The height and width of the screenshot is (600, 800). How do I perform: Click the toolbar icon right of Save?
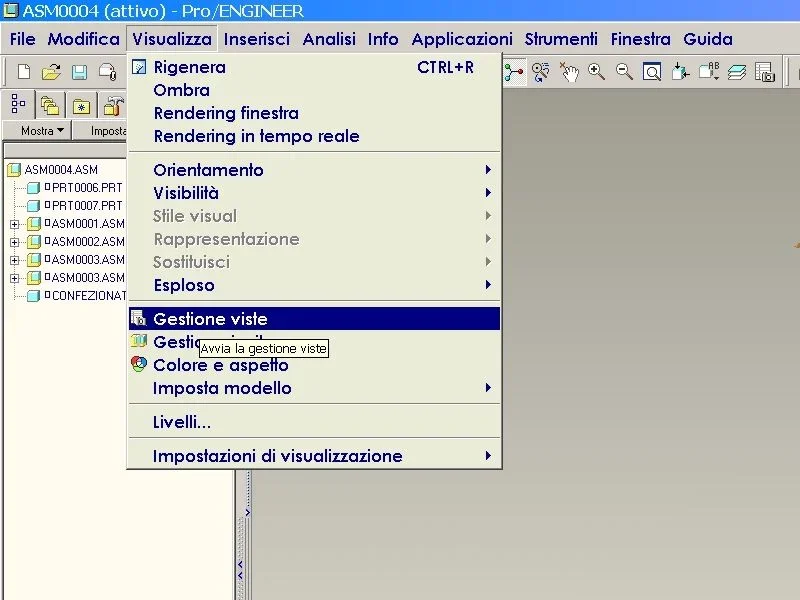(108, 72)
